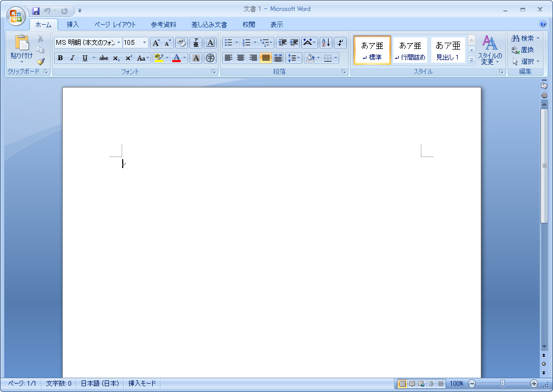
Task: Open the font size dropdown
Action: point(144,43)
